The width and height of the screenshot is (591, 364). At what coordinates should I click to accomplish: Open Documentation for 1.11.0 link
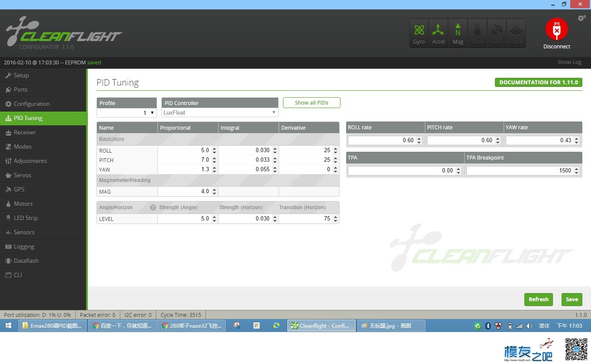pyautogui.click(x=539, y=82)
